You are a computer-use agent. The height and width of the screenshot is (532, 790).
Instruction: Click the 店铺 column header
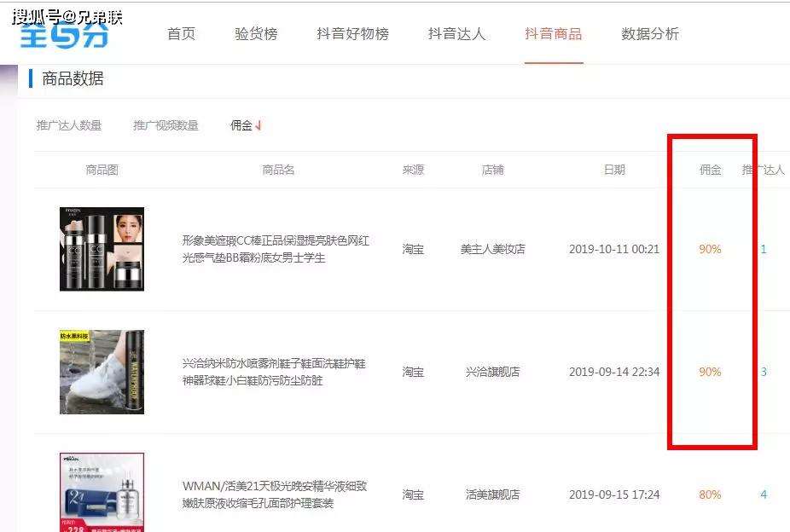point(493,170)
